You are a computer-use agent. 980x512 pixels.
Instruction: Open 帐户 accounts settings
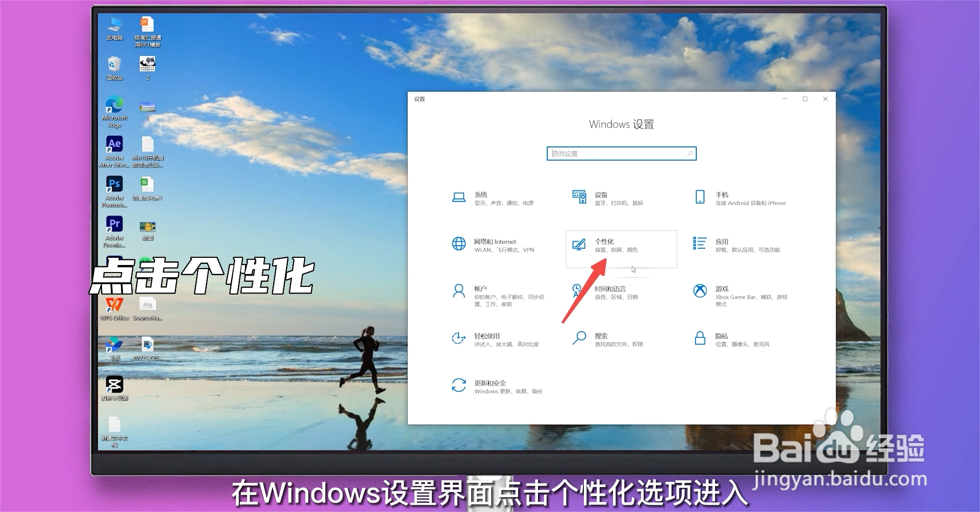tap(498, 296)
